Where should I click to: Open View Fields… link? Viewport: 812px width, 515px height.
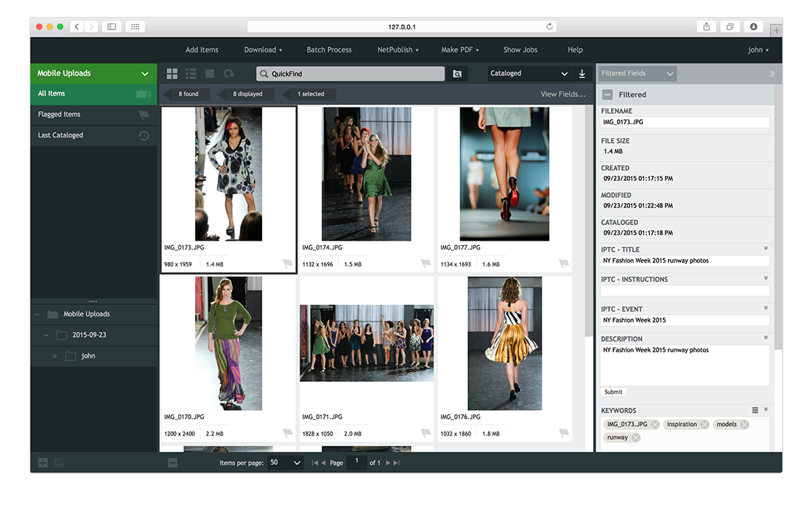tap(563, 94)
